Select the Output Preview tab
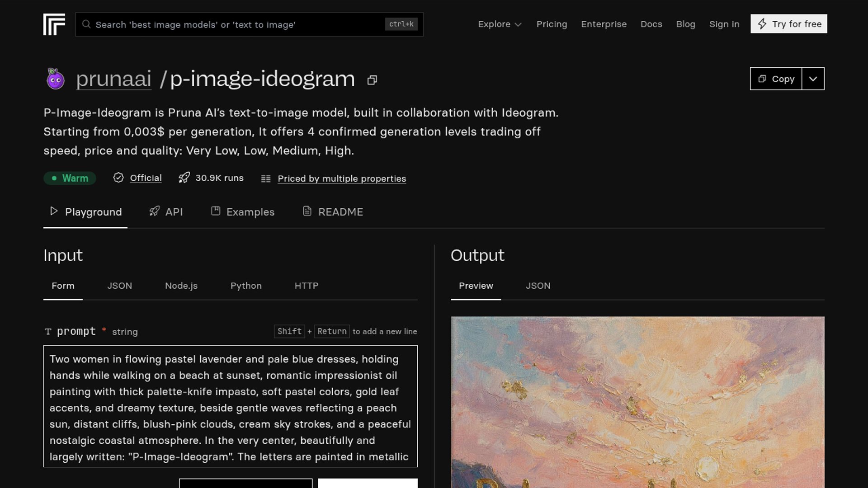The height and width of the screenshot is (488, 868). pos(476,286)
